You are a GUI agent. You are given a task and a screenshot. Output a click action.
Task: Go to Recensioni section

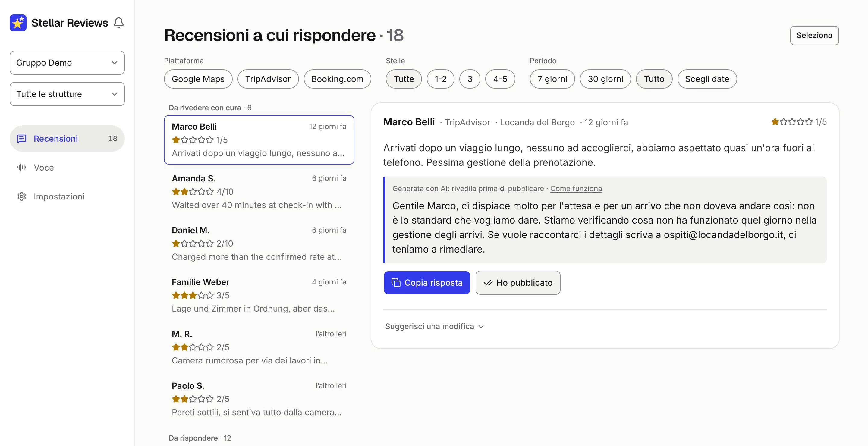click(x=67, y=138)
